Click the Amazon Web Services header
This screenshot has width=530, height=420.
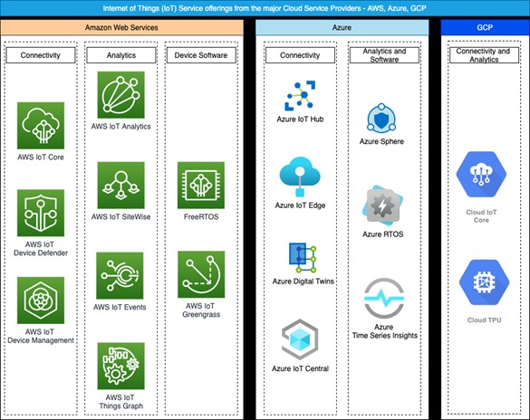pyautogui.click(x=121, y=27)
